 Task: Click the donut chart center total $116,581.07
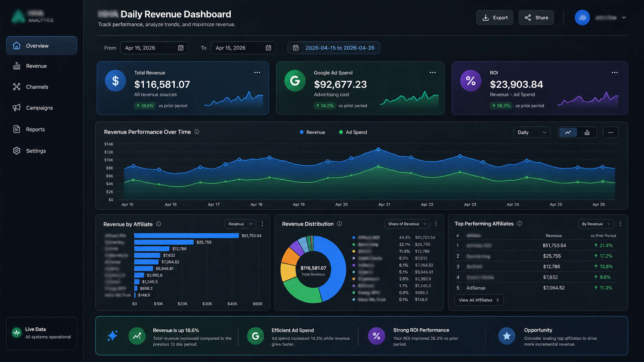click(314, 268)
